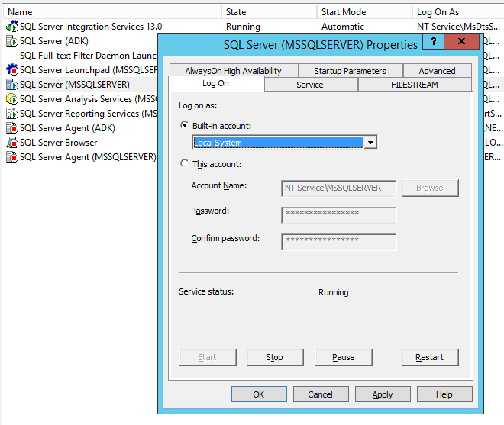Click the SQL Server (ADK) service icon
This screenshot has width=504, height=425.
tap(12, 41)
